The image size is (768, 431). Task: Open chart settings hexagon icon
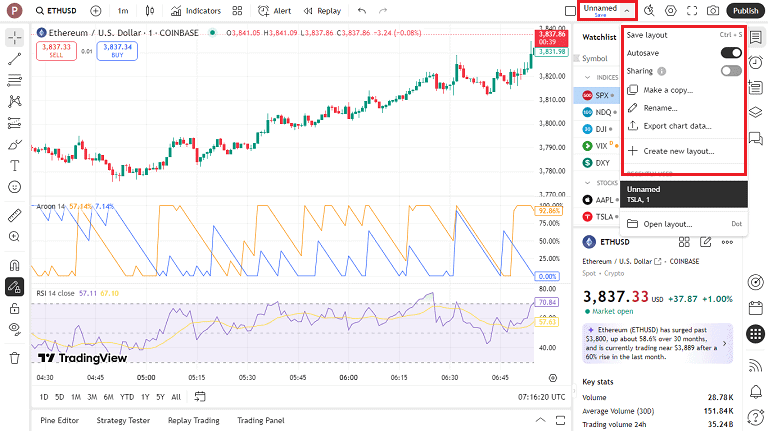click(671, 11)
